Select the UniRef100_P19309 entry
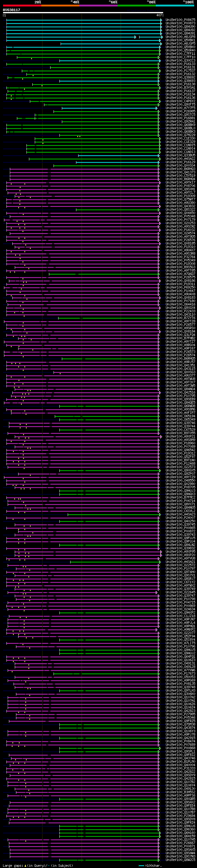Image resolution: width=197 pixels, height=868 pixels. [180, 196]
